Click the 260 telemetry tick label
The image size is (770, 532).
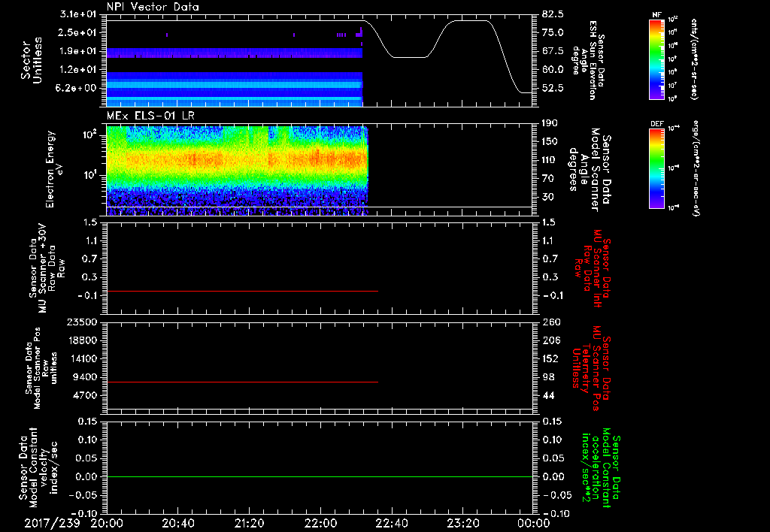[551, 322]
